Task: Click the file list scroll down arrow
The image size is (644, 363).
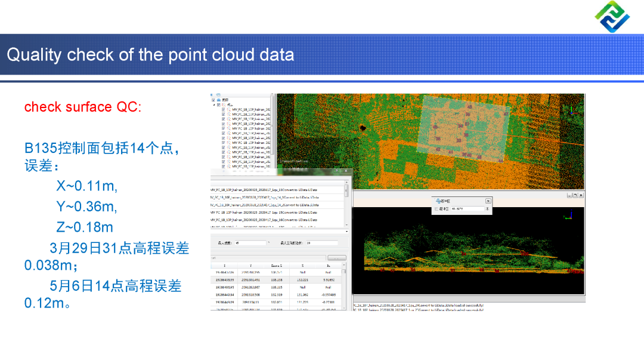Action: [x=346, y=225]
